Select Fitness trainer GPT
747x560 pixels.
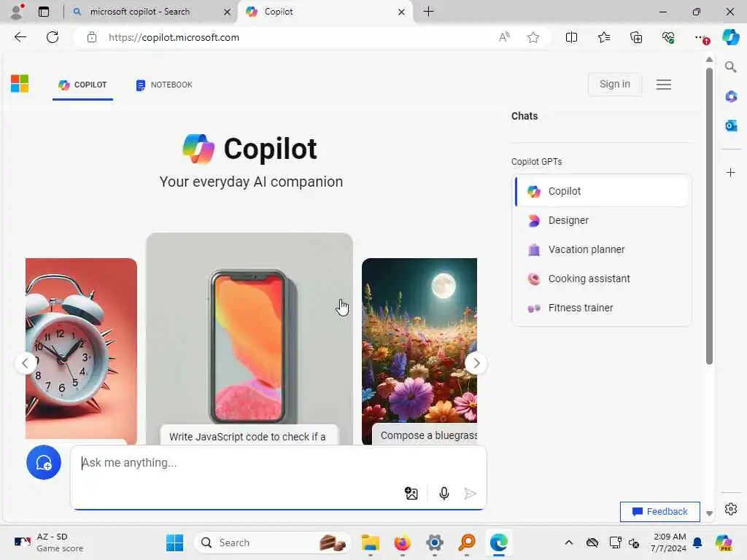602,308
